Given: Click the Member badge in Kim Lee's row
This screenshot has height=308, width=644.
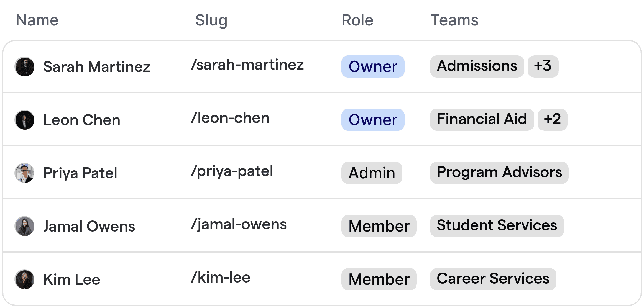Looking at the screenshot, I should [379, 279].
